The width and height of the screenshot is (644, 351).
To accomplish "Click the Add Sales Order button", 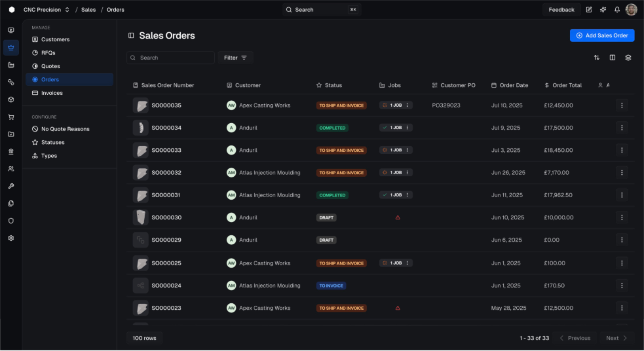I will [602, 35].
